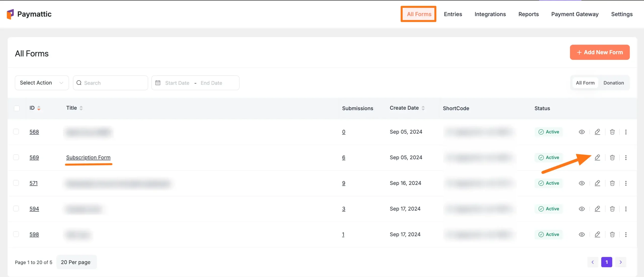
Task: Open the Subscription Form title link
Action: pyautogui.click(x=88, y=157)
